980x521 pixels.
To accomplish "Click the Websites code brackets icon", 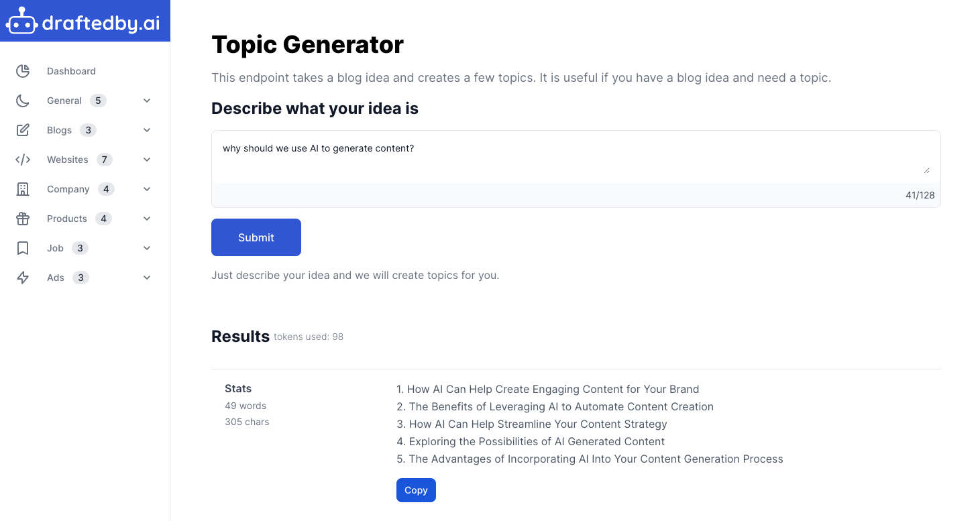I will [x=23, y=160].
